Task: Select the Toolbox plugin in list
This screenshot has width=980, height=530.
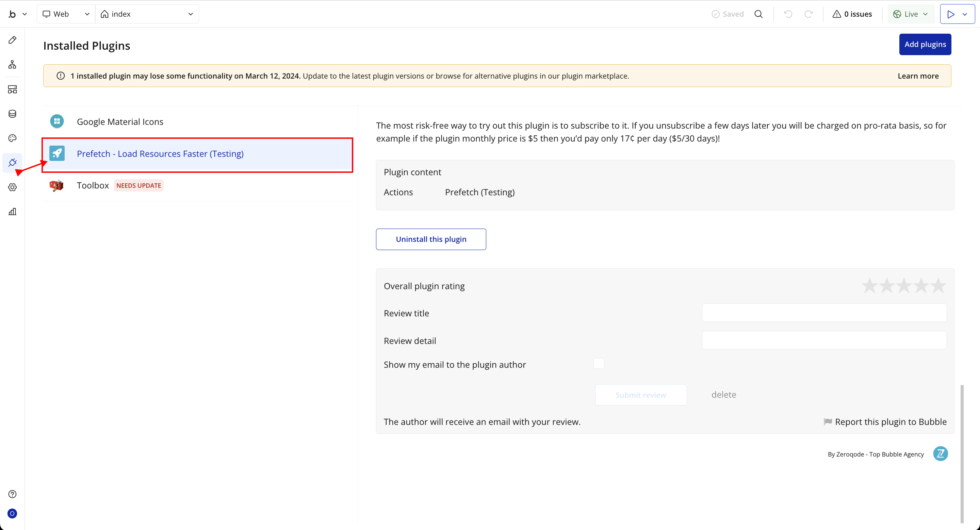Action: [x=93, y=185]
